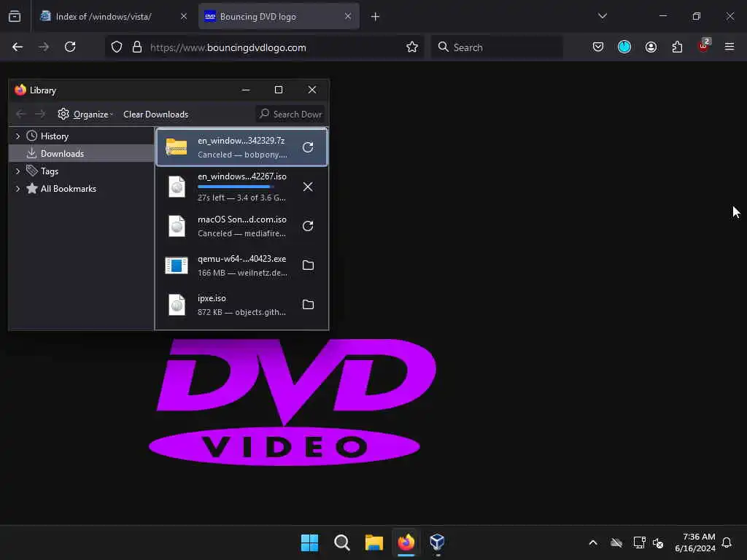Image resolution: width=747 pixels, height=560 pixels.
Task: Open Windows taskbar search
Action: pyautogui.click(x=341, y=542)
